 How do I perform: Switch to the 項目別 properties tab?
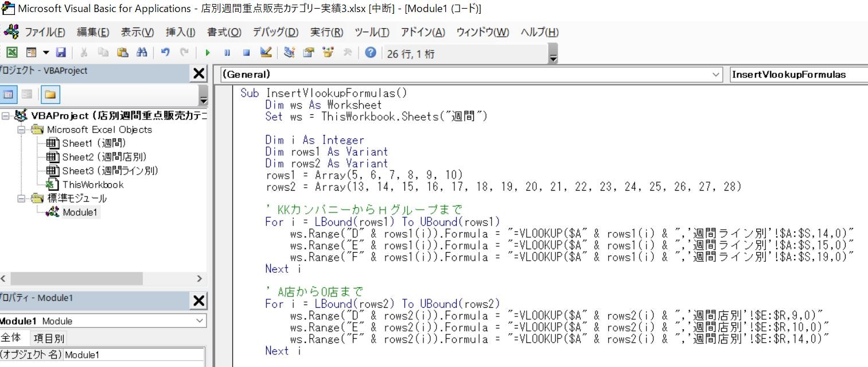click(49, 338)
